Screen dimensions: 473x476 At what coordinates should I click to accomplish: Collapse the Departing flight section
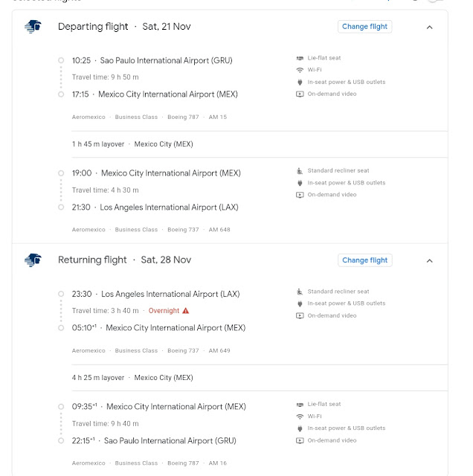pyautogui.click(x=429, y=27)
